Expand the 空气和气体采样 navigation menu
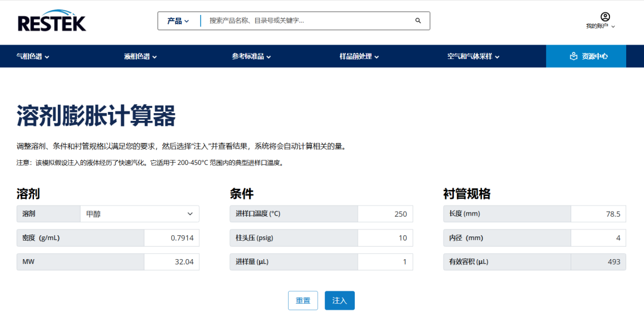 pos(473,56)
